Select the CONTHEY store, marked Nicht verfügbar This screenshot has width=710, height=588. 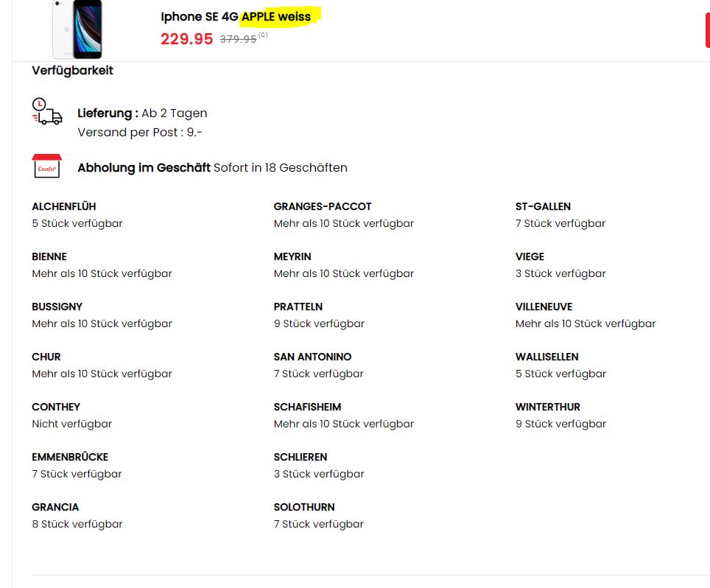point(56,407)
